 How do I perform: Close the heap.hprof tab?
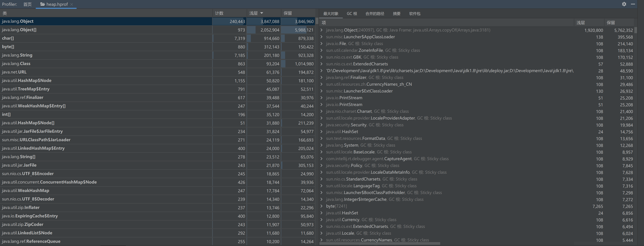tap(72, 4)
